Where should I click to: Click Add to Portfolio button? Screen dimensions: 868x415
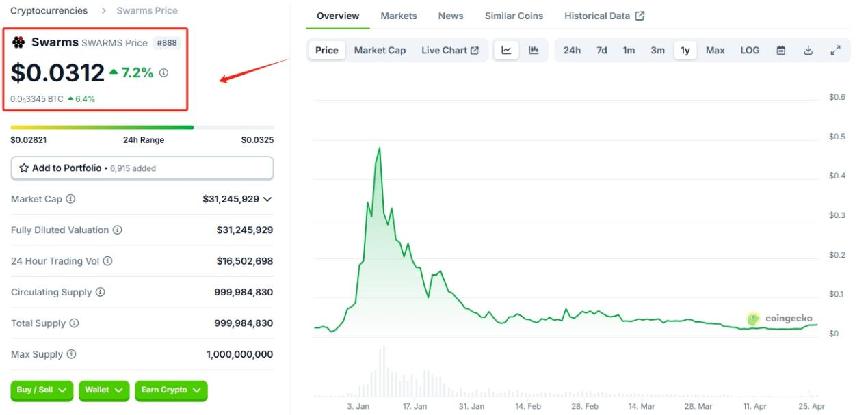(x=142, y=168)
